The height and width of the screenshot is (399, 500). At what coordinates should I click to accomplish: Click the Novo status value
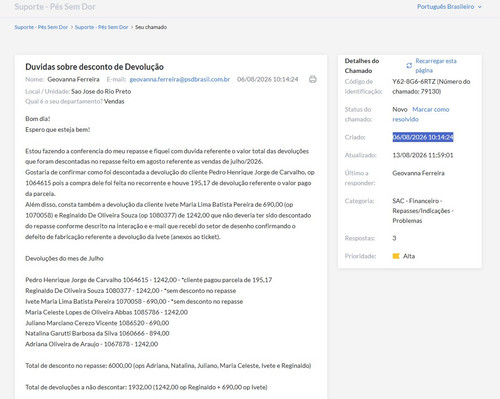tap(400, 109)
